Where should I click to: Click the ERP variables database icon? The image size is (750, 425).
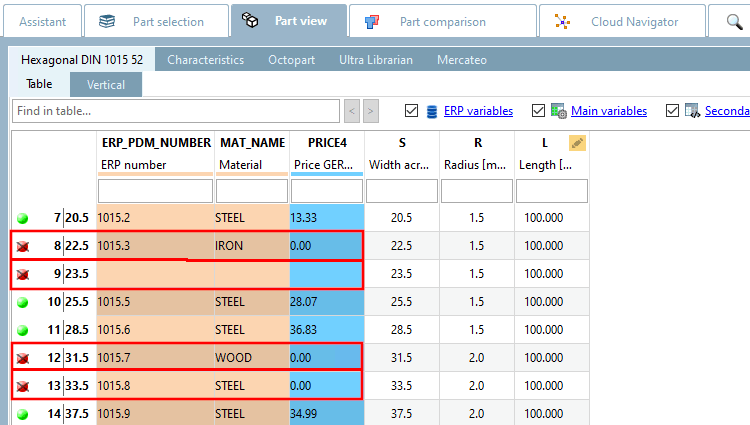click(432, 111)
